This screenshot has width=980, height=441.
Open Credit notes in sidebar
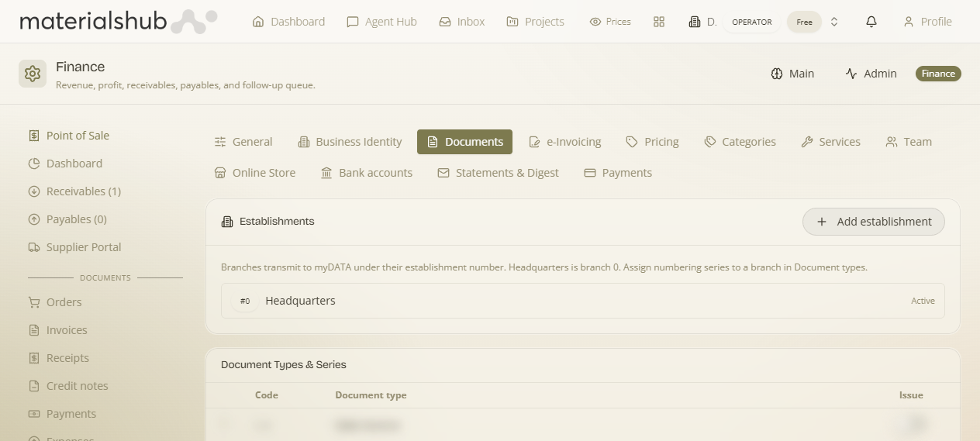[x=68, y=386]
